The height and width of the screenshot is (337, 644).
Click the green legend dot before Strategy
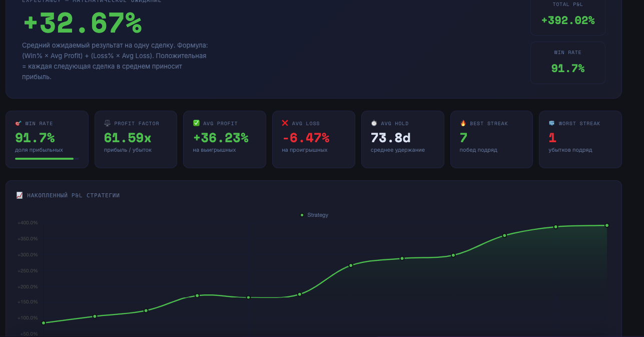click(x=302, y=215)
